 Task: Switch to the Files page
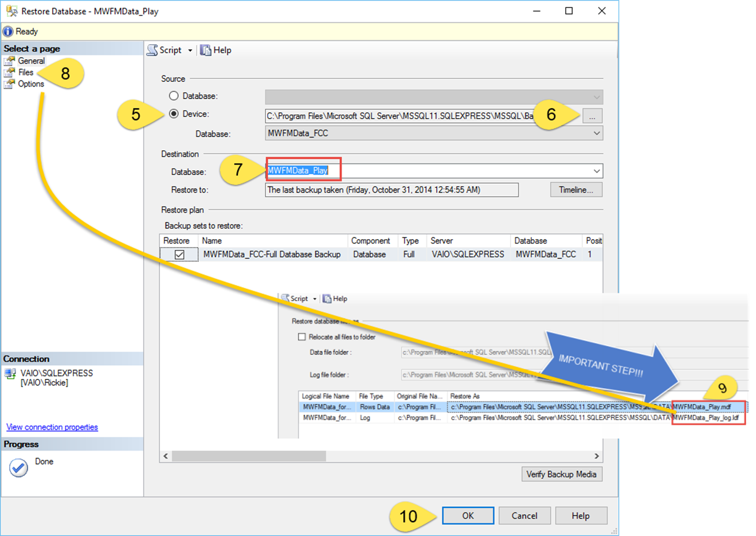click(x=26, y=72)
